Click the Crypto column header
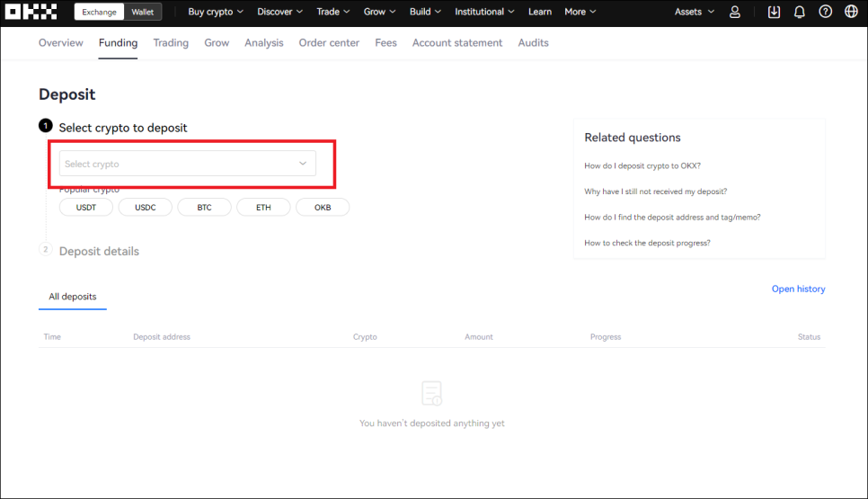The image size is (868, 499). [x=365, y=337]
